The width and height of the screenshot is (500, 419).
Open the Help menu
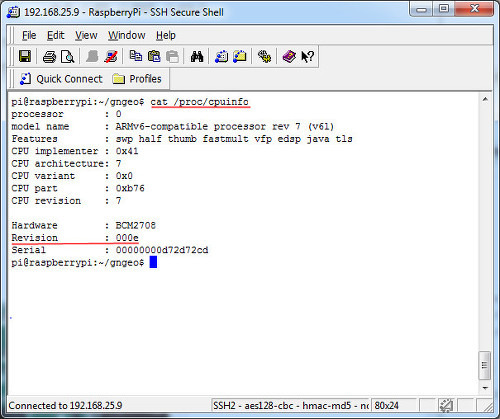(166, 35)
